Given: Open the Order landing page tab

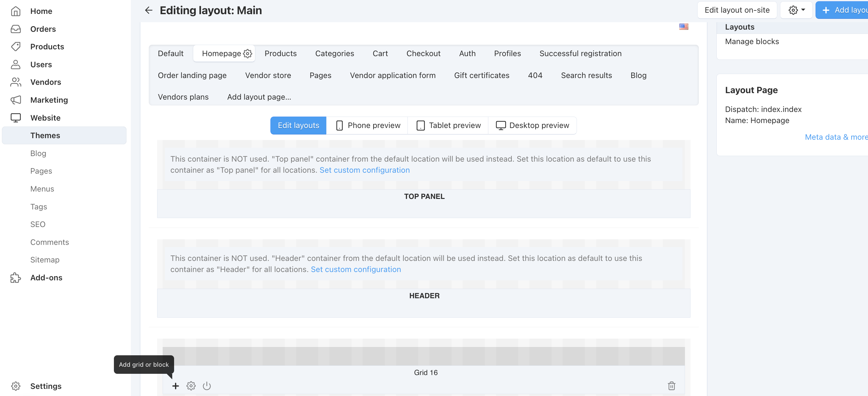Looking at the screenshot, I should coord(192,76).
